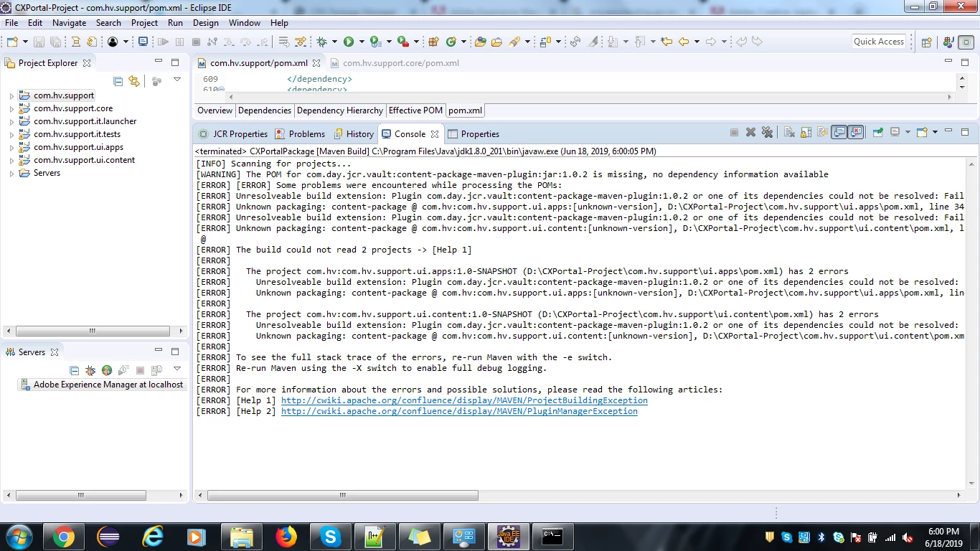Click the Search flashlight toolbar icon
Viewport: 980px width, 551px height.
[x=514, y=42]
